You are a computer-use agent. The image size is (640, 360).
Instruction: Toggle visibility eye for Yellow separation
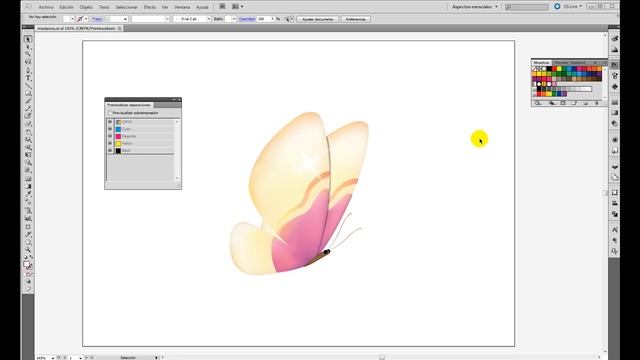(110, 143)
